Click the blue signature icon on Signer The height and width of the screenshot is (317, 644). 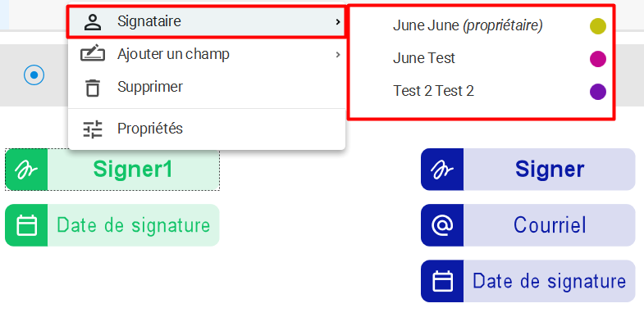click(442, 170)
